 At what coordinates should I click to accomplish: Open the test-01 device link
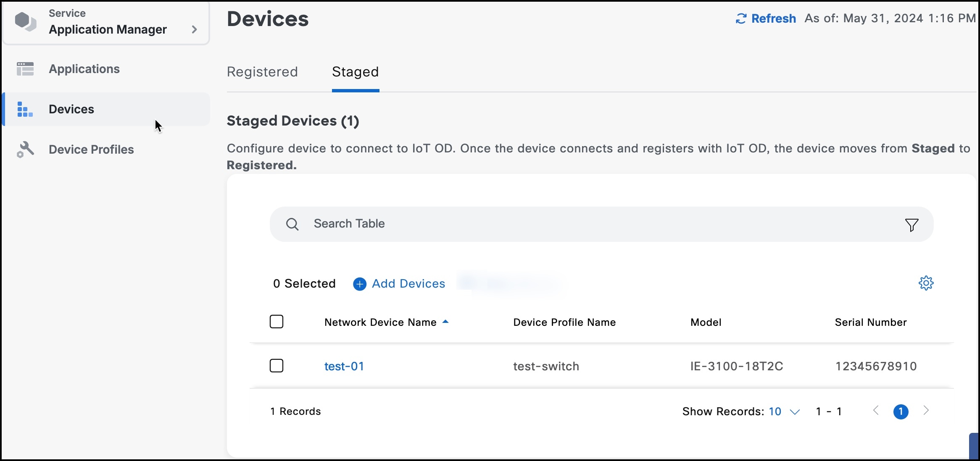point(344,366)
